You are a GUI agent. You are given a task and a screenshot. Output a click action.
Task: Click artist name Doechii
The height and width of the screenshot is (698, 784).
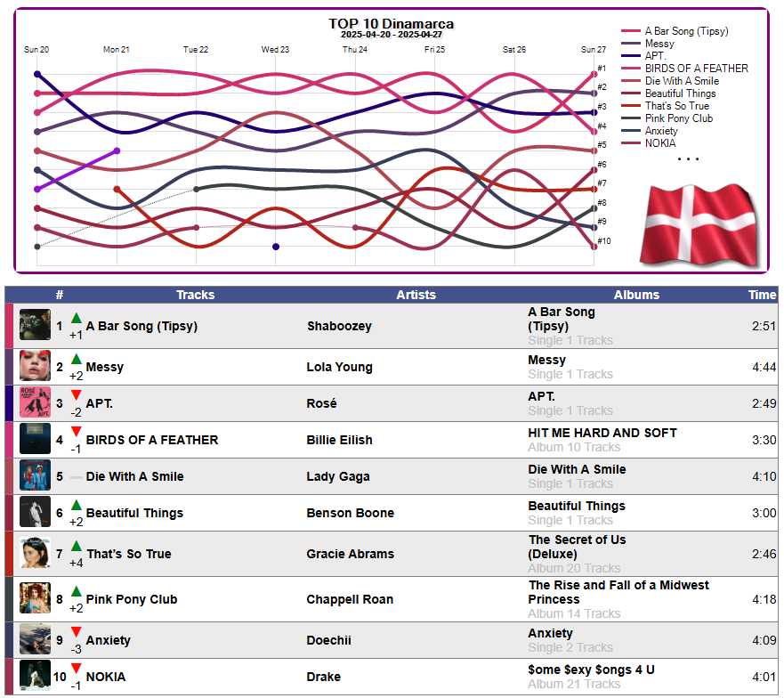click(x=328, y=640)
